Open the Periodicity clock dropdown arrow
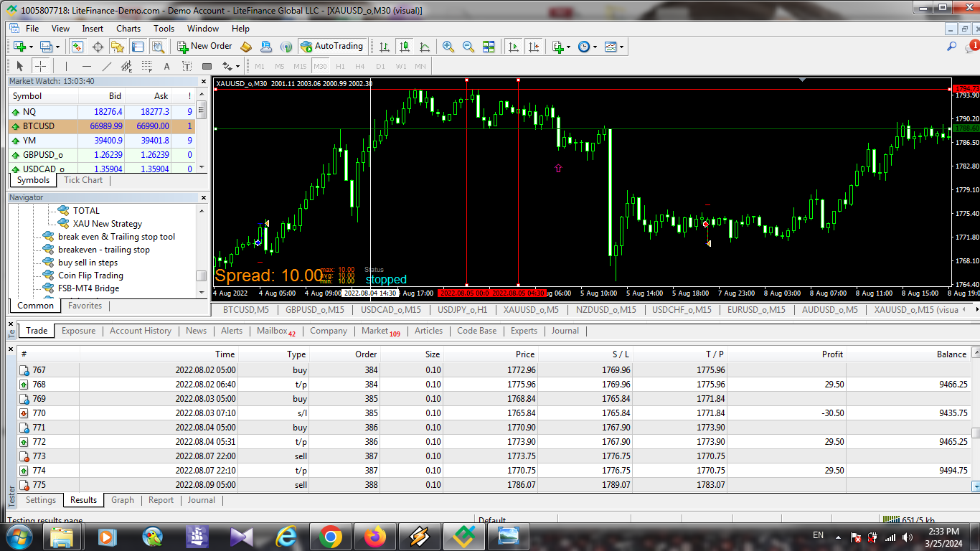 [595, 47]
